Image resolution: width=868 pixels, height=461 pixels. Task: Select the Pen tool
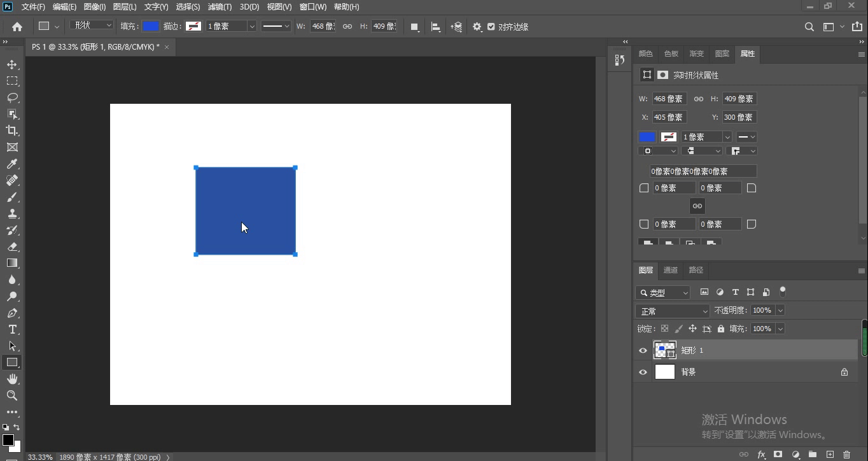12,313
